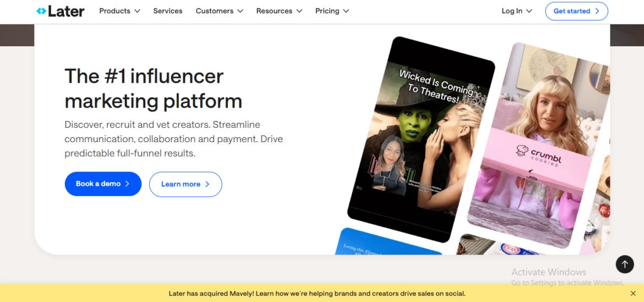Click the Later logo icon
644x302 pixels.
(x=41, y=11)
